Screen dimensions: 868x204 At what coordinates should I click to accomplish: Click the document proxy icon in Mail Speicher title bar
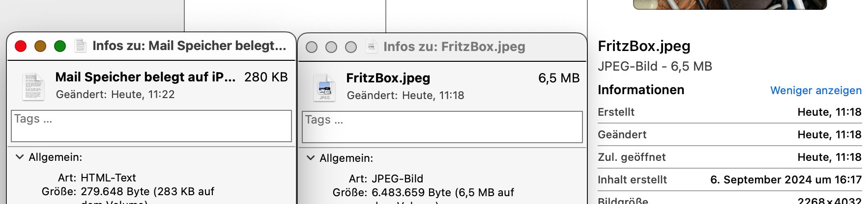pyautogui.click(x=81, y=46)
